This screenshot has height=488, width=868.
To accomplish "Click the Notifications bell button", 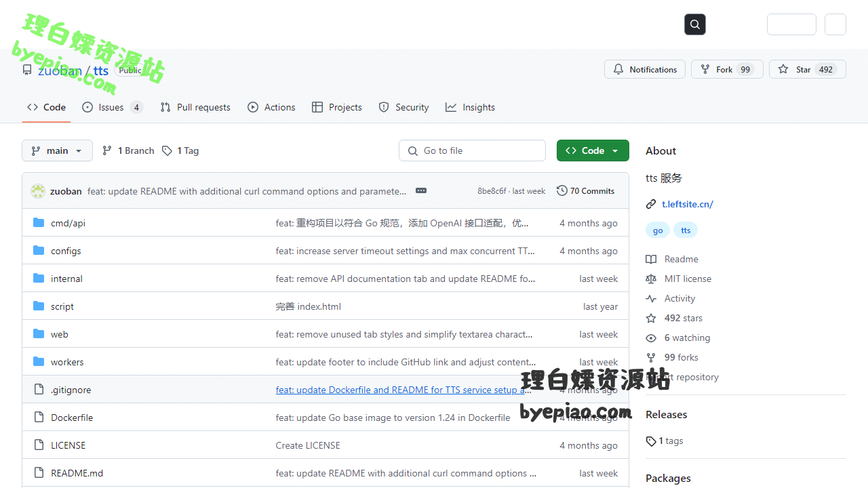I will [645, 69].
